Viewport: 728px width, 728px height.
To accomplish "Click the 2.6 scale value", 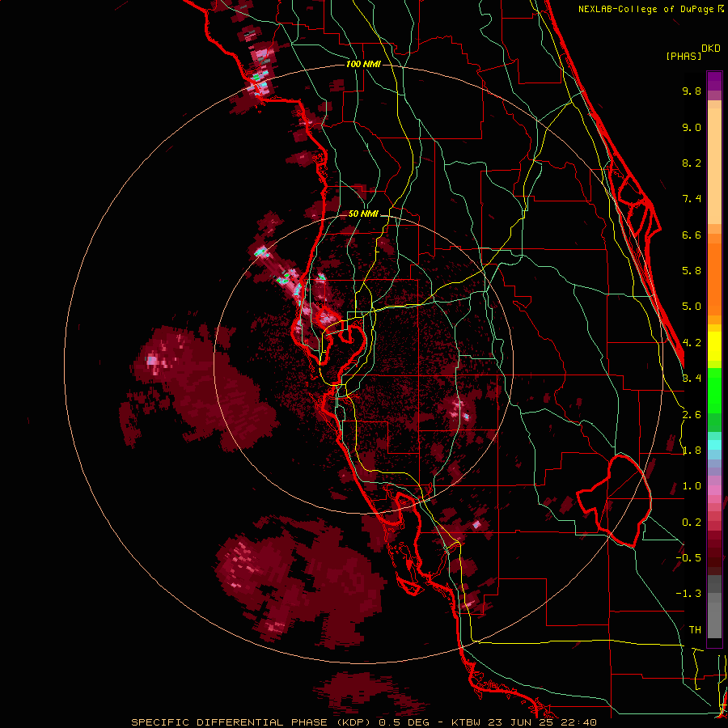I will coord(692,415).
